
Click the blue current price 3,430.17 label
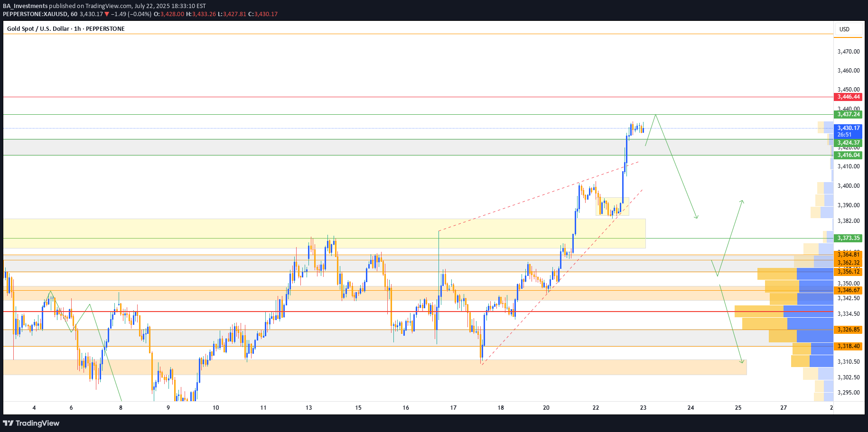click(848, 128)
